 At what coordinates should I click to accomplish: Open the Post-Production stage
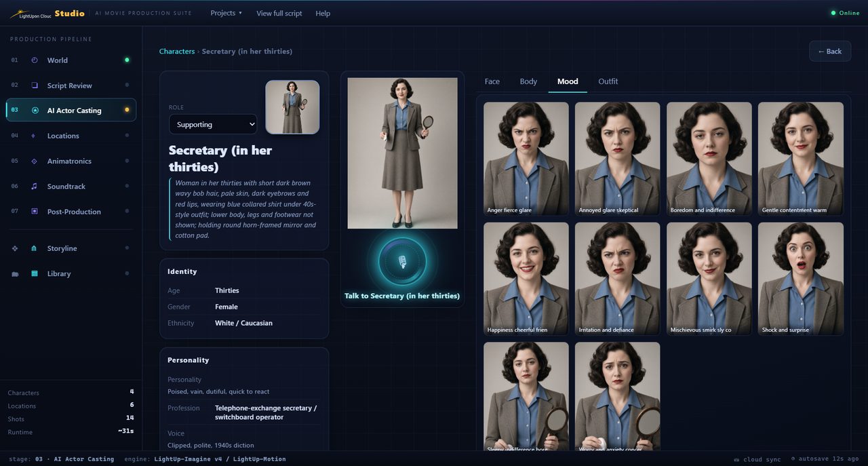[71, 212]
